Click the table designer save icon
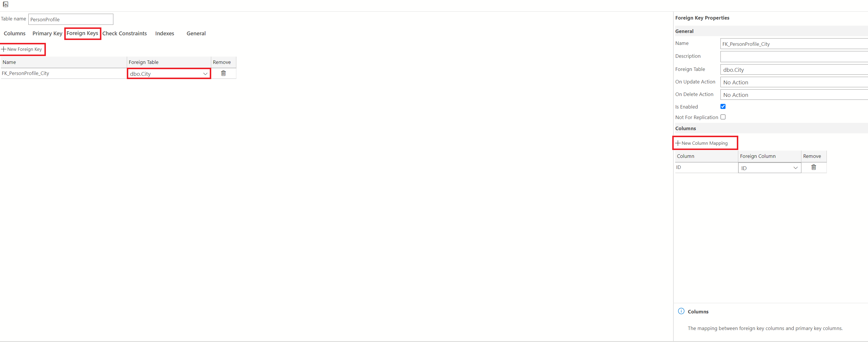Viewport: 868px width, 342px height. (x=6, y=4)
